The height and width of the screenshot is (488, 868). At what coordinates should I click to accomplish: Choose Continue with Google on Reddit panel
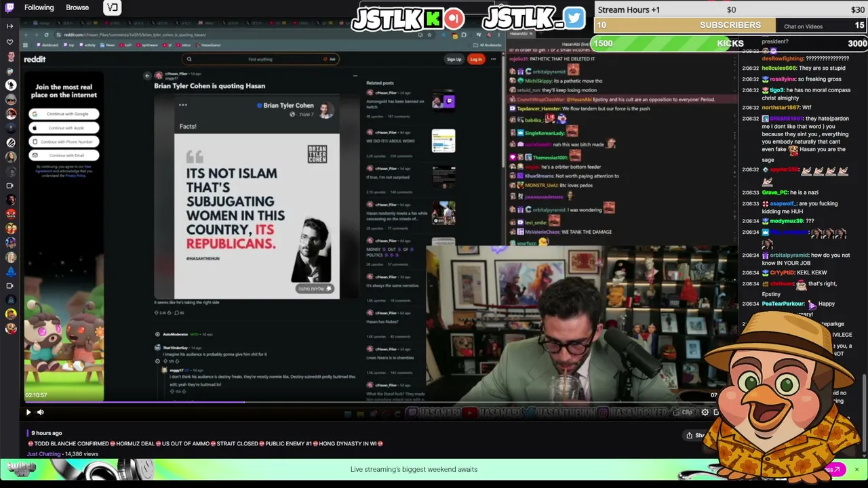pos(64,114)
